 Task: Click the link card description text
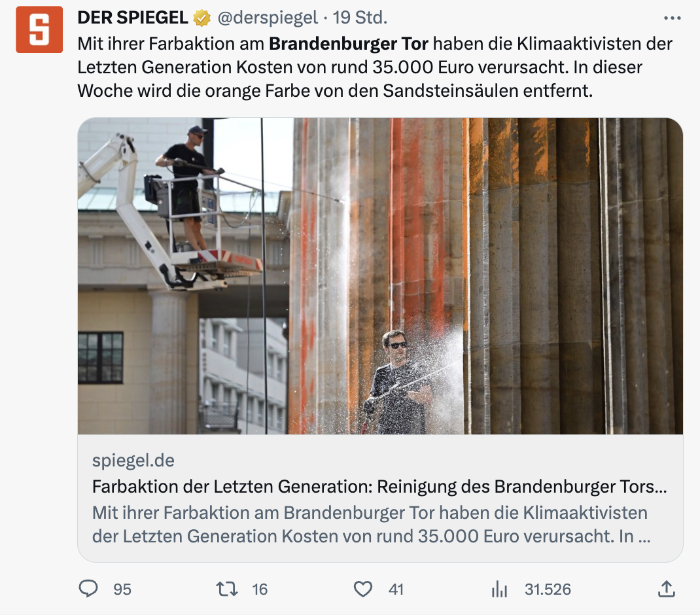pyautogui.click(x=371, y=524)
